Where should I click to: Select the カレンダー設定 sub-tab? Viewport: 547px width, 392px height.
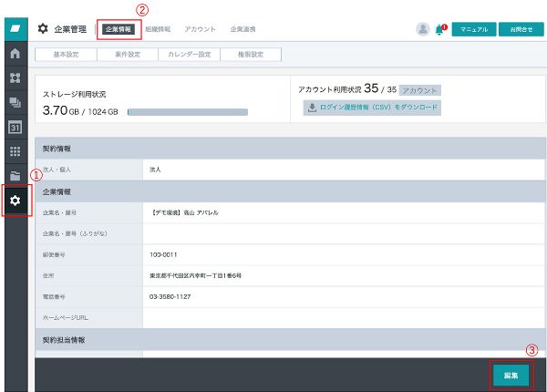point(189,55)
